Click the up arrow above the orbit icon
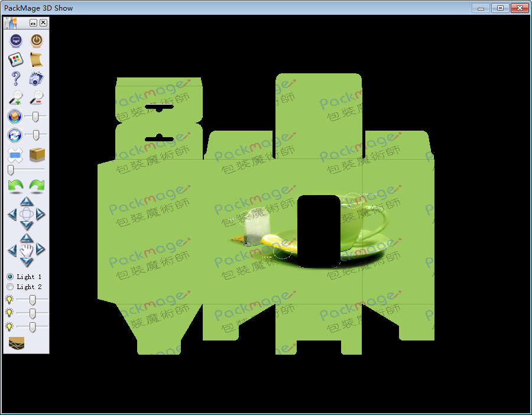 [27, 202]
